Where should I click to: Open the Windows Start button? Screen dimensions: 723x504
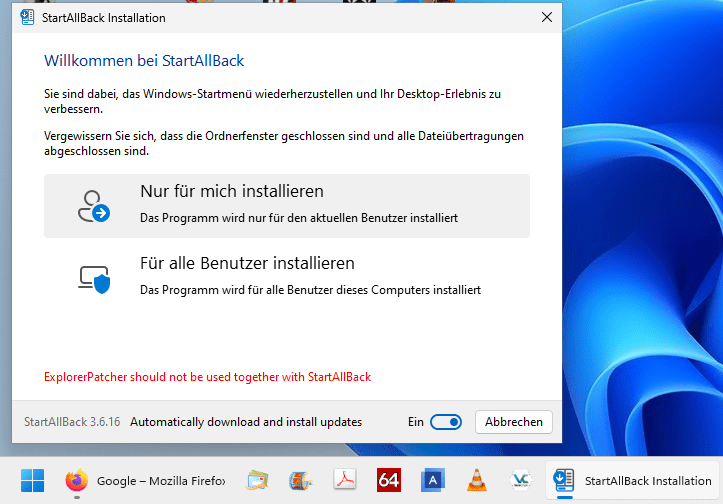[x=32, y=480]
